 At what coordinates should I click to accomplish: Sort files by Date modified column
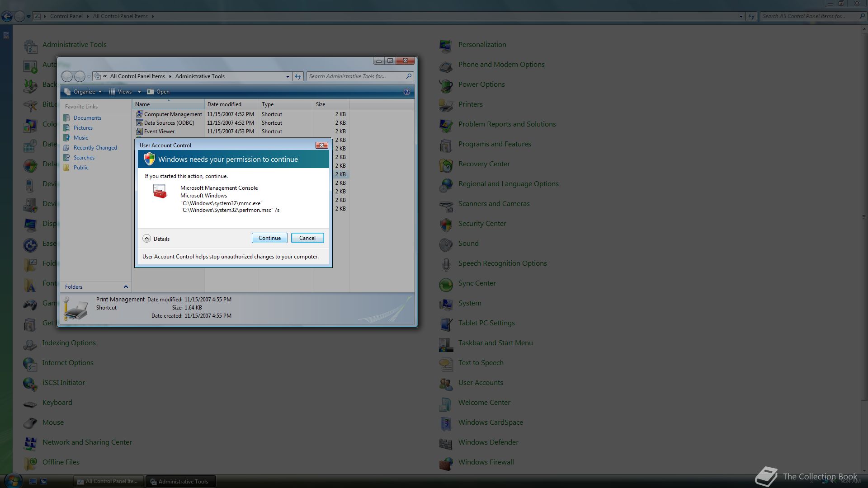coord(224,104)
